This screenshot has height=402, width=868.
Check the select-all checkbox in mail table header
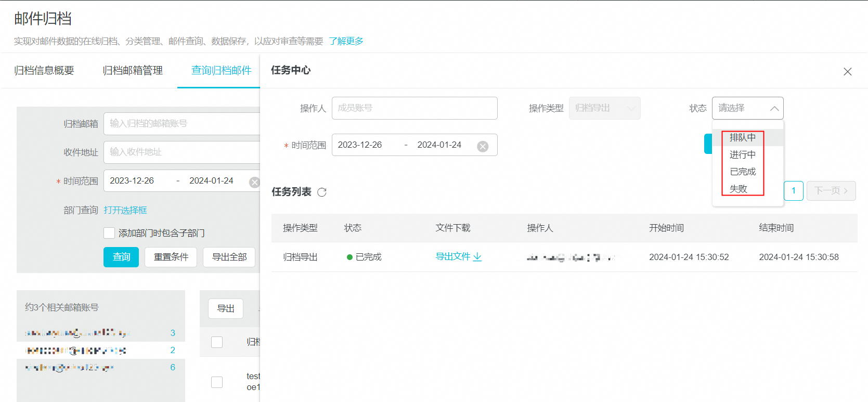point(217,342)
